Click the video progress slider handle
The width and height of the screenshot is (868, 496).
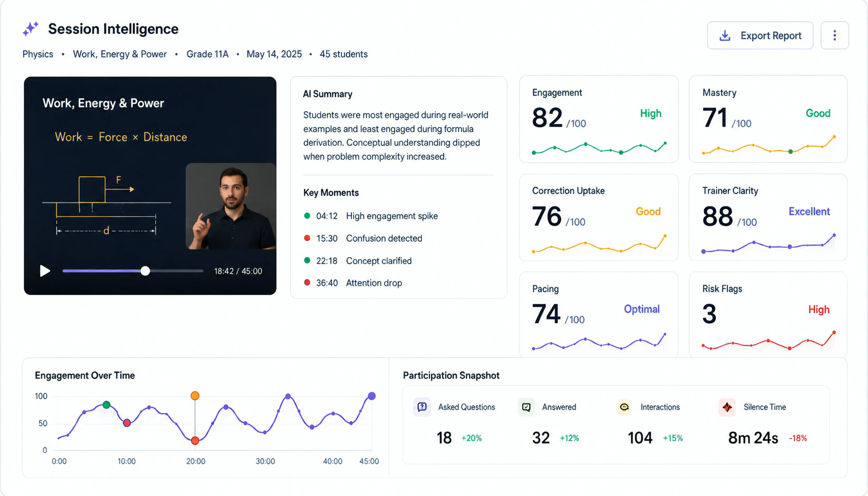click(145, 271)
